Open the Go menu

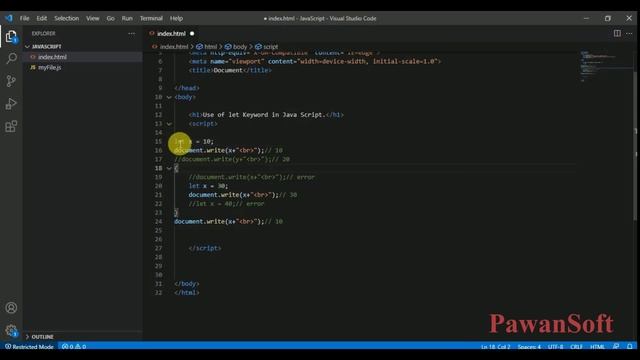pyautogui.click(x=111, y=18)
